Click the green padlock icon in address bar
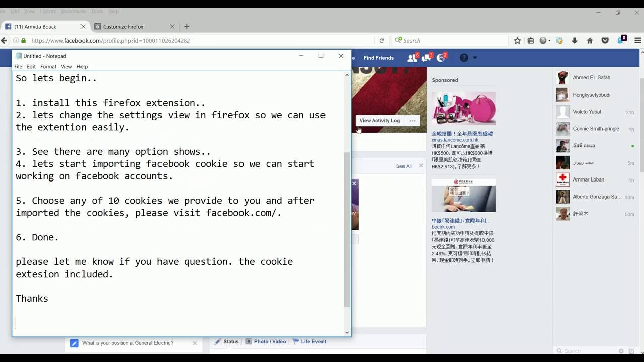Screen dimensions: 644x362 point(23,41)
